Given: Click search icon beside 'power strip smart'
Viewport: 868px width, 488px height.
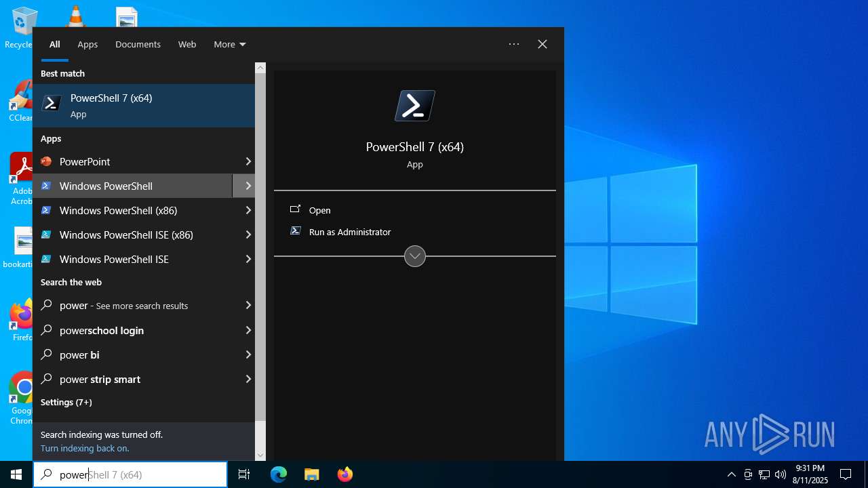Looking at the screenshot, I should (x=46, y=379).
